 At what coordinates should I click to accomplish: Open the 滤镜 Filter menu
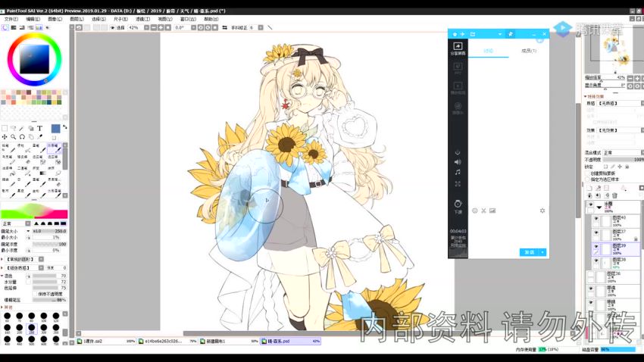click(142, 19)
